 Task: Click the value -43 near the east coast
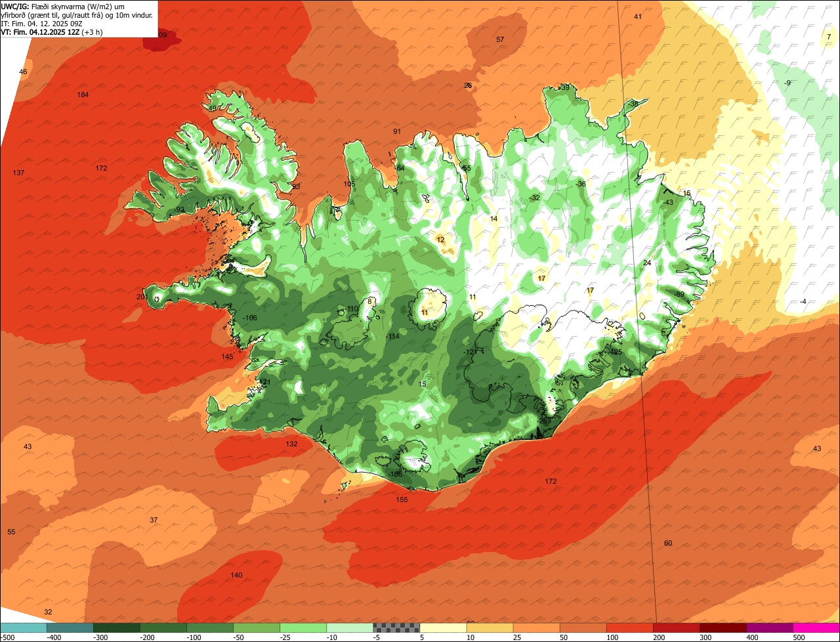pyautogui.click(x=667, y=202)
